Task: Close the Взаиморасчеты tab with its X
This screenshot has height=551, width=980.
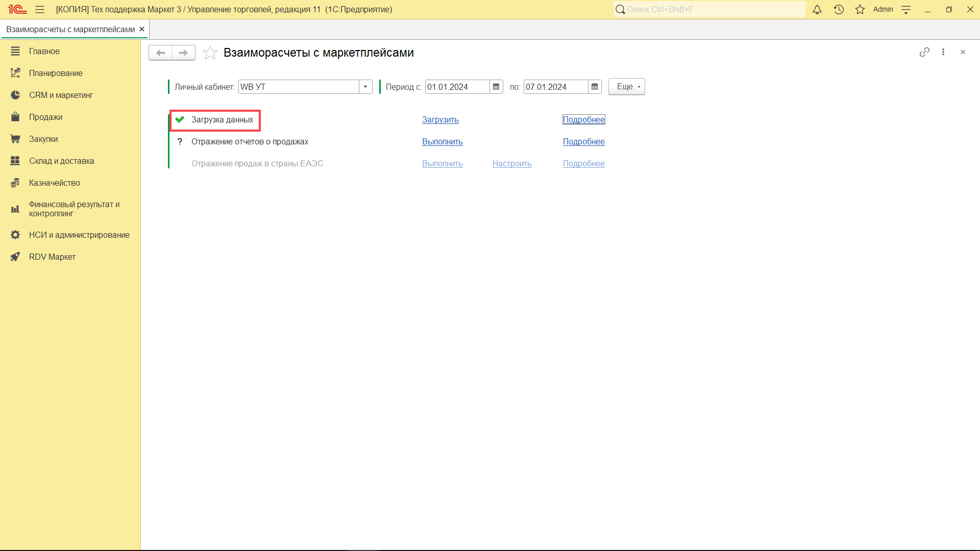Action: tap(142, 29)
